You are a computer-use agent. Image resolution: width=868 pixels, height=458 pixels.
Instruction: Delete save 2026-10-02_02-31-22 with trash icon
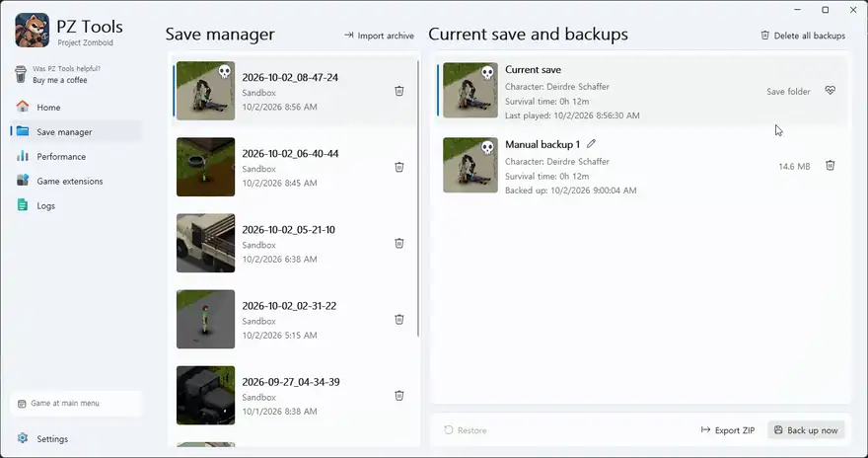tap(399, 319)
